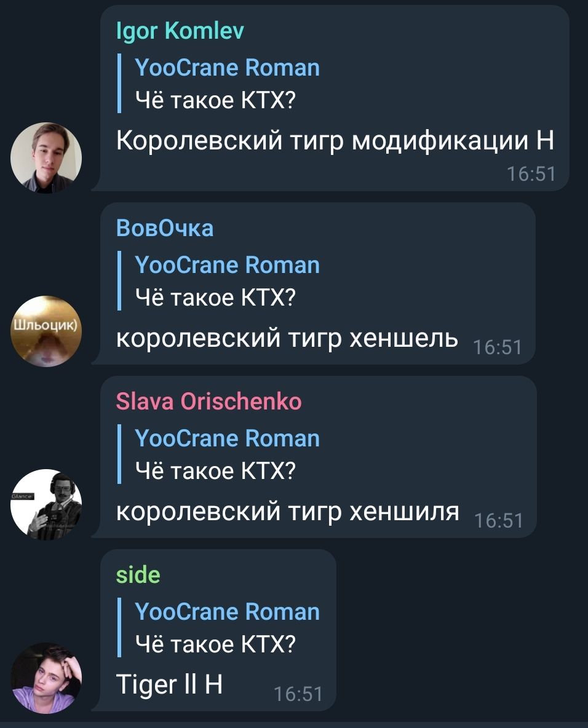Open Igor Komlev's profile avatar

click(46, 158)
